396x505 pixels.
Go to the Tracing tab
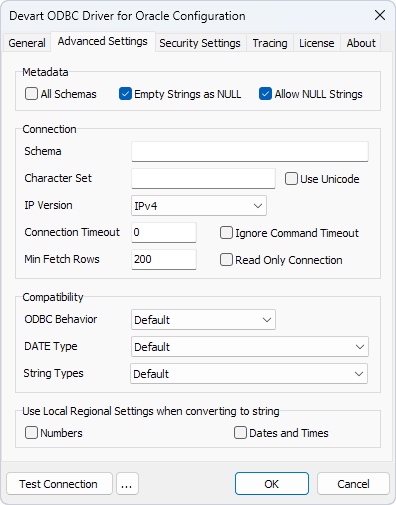(270, 43)
